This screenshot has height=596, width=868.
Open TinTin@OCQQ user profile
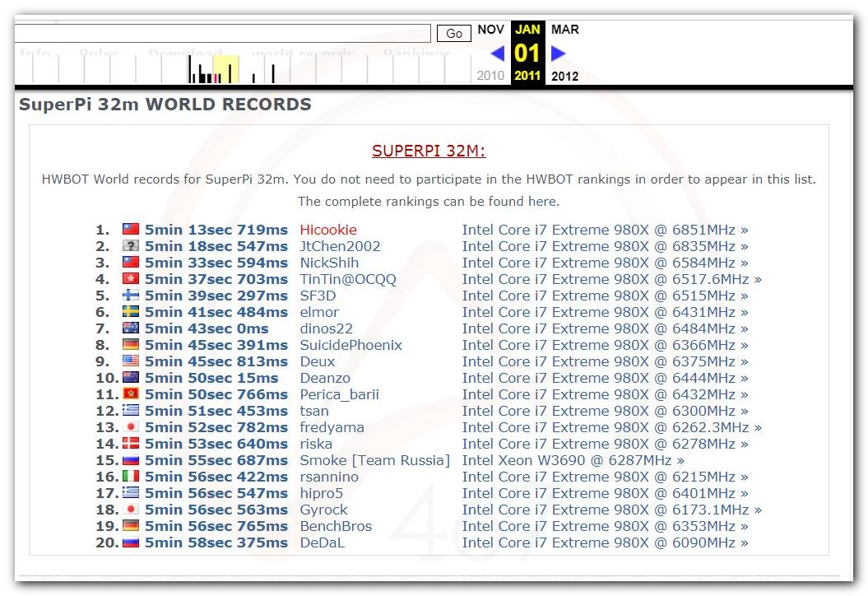[x=348, y=279]
